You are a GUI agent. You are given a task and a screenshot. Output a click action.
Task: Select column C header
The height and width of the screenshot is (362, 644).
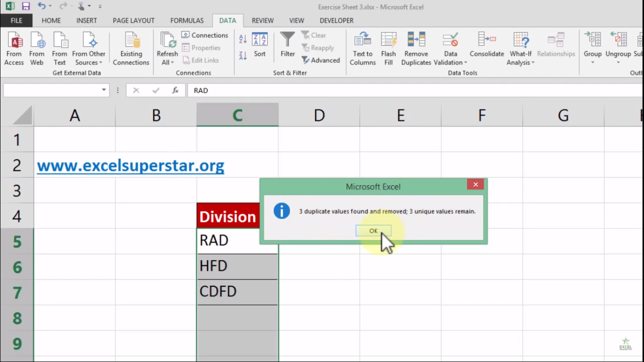pos(238,115)
